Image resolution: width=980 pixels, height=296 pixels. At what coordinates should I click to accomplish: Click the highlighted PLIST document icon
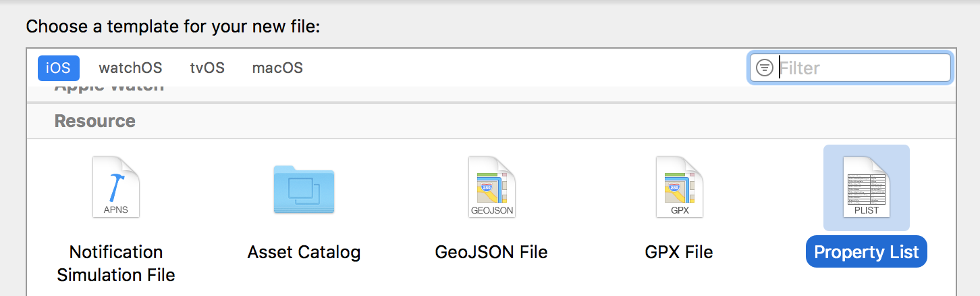[x=867, y=187]
